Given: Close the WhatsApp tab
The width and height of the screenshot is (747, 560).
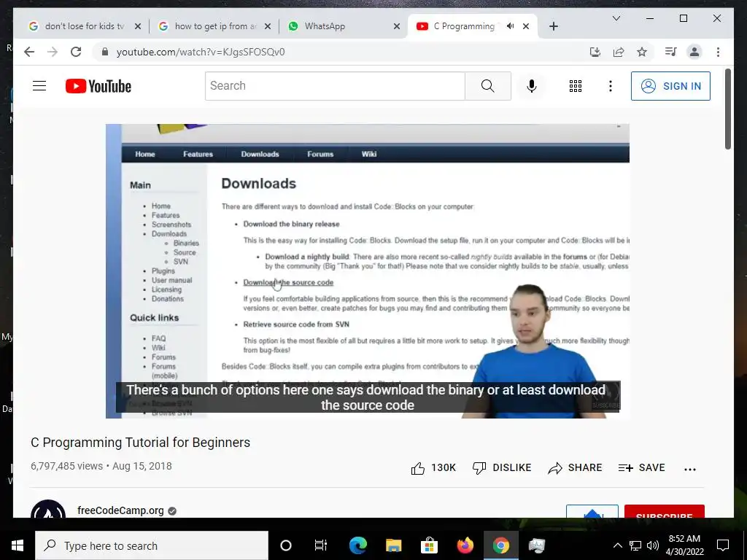Looking at the screenshot, I should (396, 26).
